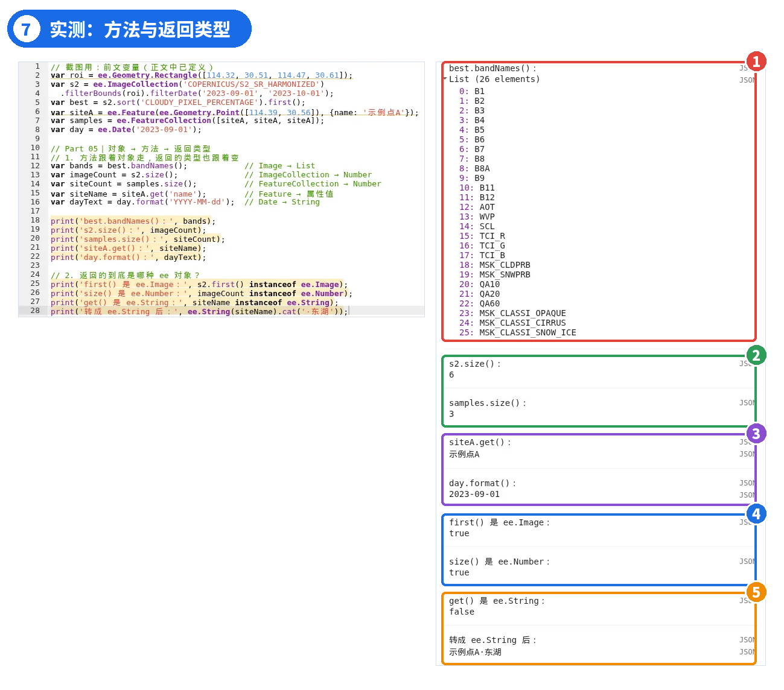The image size is (784, 690).
Task: Open the JSON link beside "size() 是 ee.Number:"
Action: coord(747,562)
